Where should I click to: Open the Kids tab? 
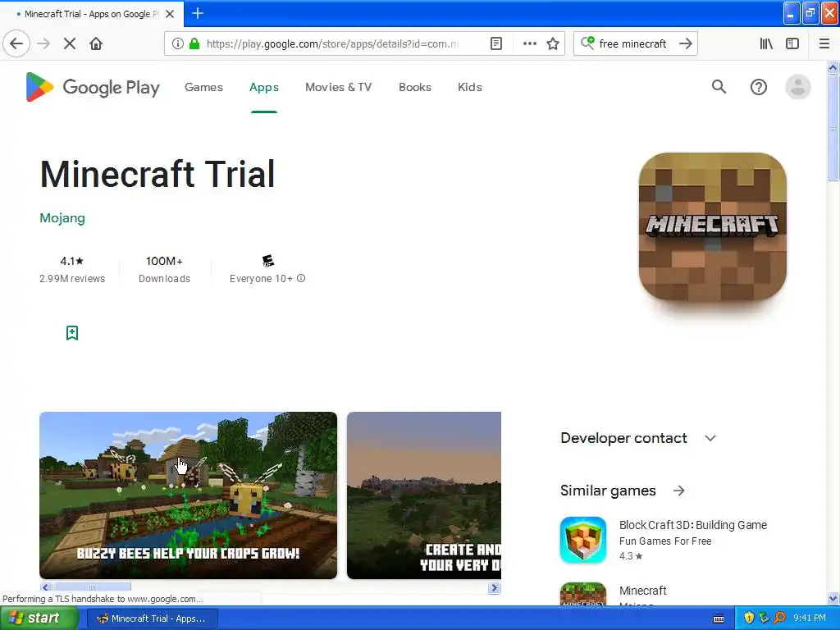click(x=470, y=87)
